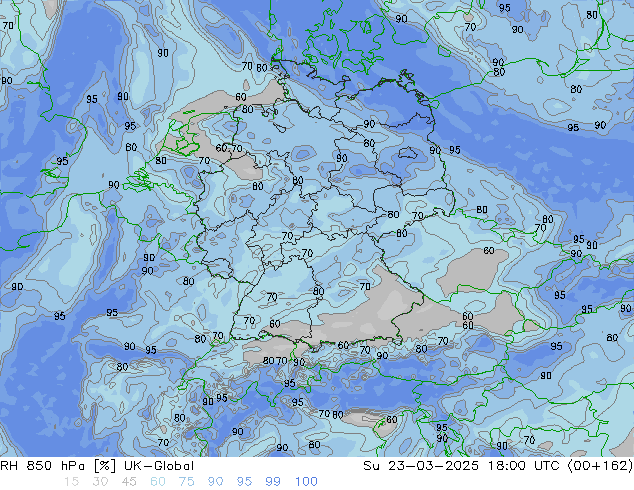Select the 45 value in the color legend

click(129, 482)
